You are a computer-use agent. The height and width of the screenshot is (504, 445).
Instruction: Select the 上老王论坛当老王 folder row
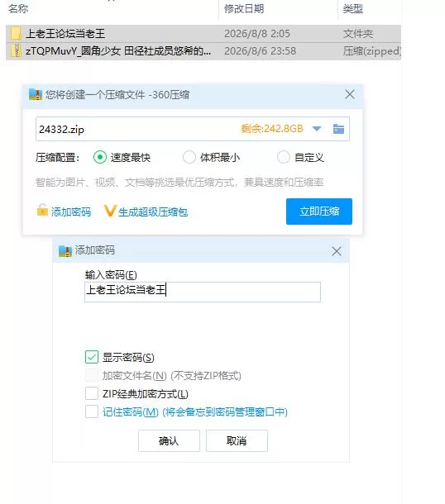203,33
